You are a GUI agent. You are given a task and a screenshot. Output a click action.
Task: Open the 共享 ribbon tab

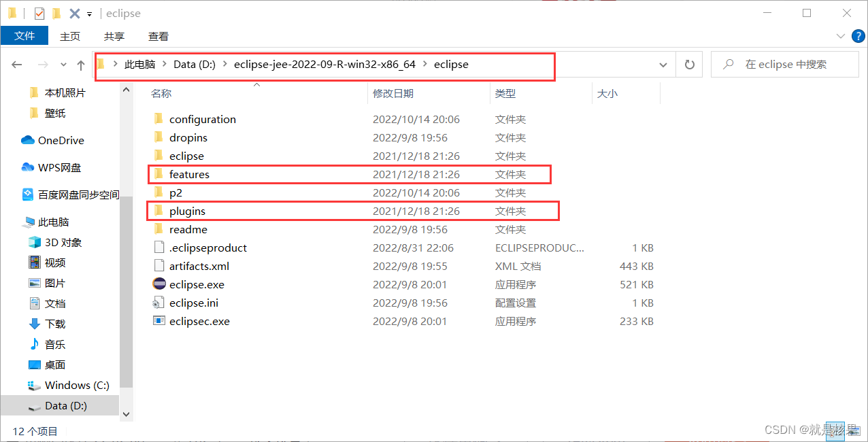(114, 36)
